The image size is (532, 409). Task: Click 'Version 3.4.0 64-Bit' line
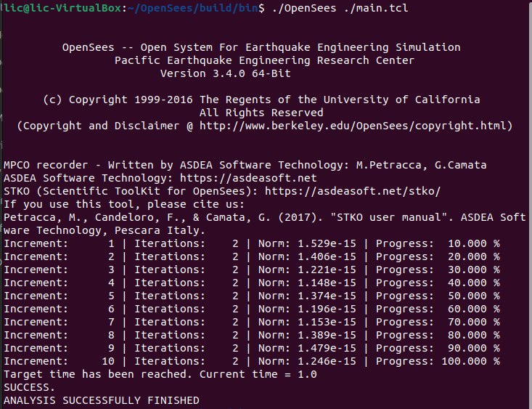click(226, 73)
